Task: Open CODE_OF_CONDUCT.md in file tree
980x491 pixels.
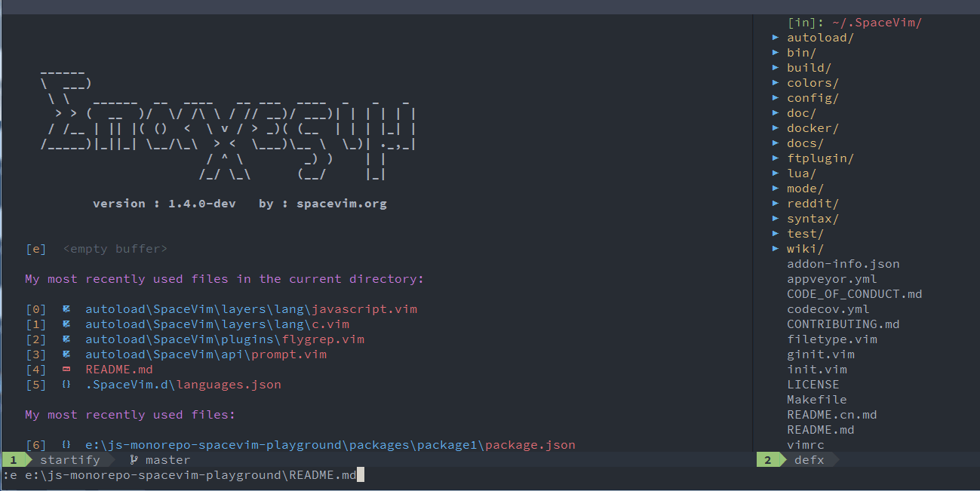Action: (x=855, y=294)
